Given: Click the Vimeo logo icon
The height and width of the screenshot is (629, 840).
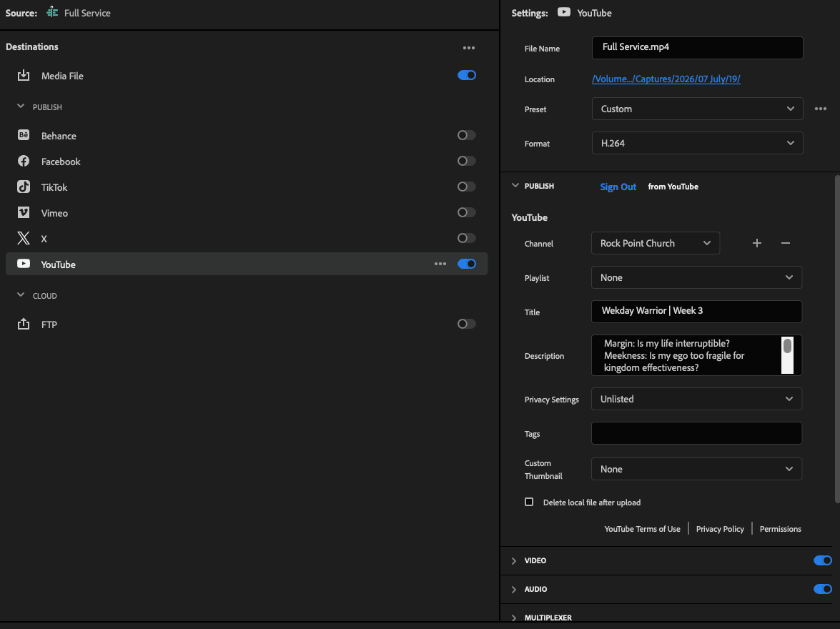Looking at the screenshot, I should coord(24,212).
